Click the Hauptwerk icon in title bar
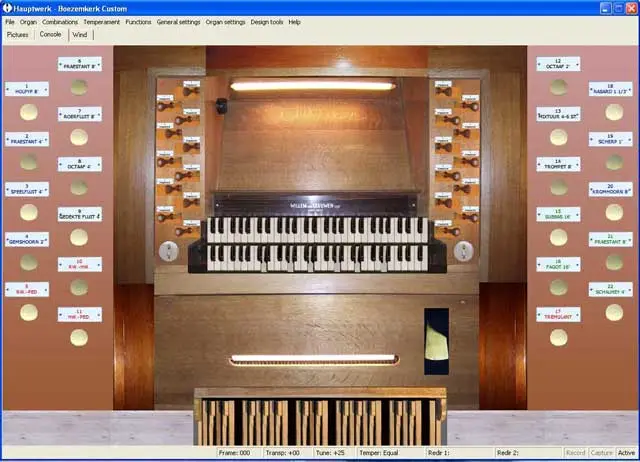The width and height of the screenshot is (640, 462). tap(9, 7)
